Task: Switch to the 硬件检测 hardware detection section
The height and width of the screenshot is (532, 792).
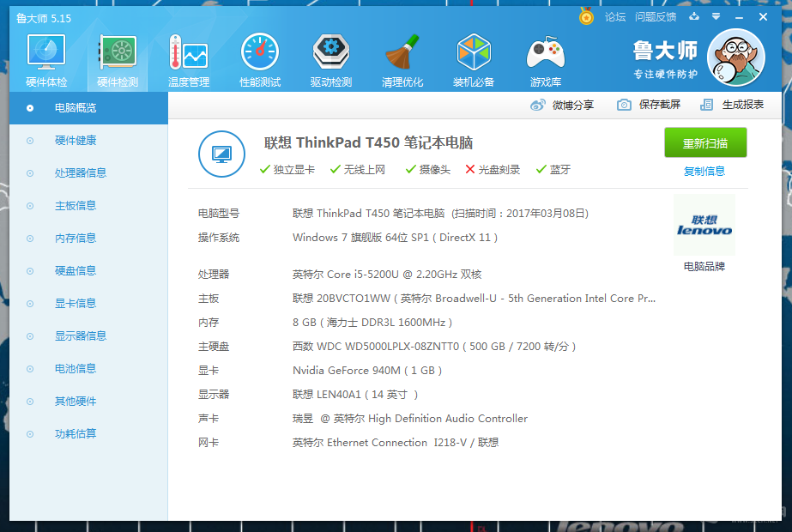Action: pos(118,61)
